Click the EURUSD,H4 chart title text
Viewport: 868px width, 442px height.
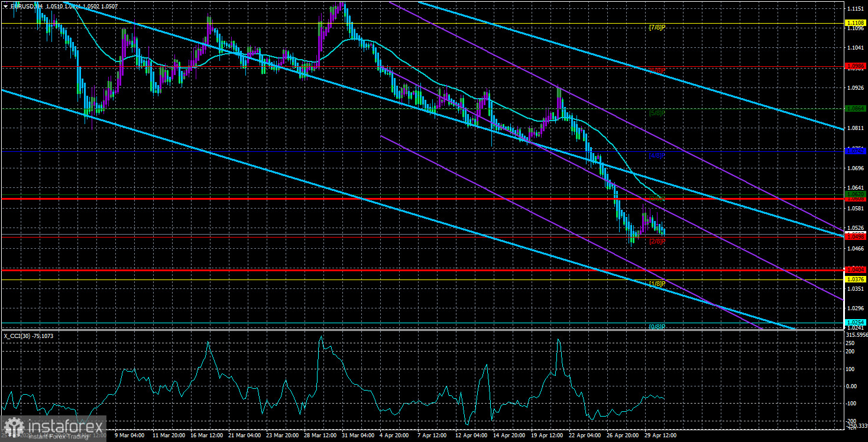[26, 6]
